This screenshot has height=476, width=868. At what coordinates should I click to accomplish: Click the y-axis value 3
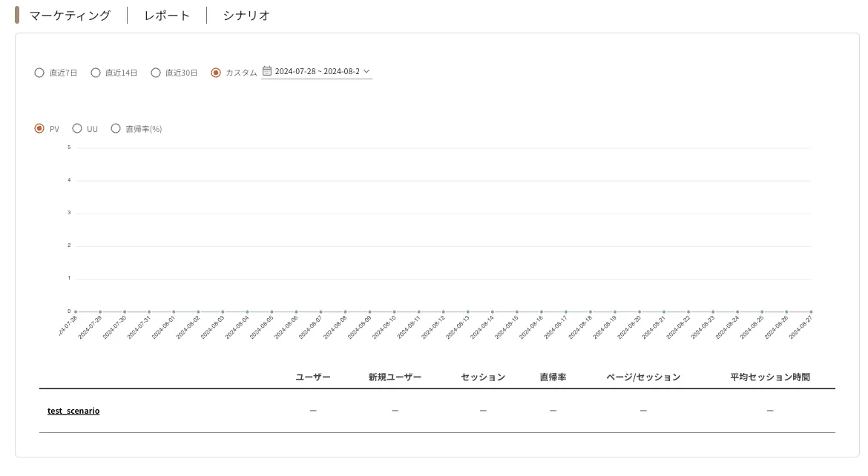point(69,213)
